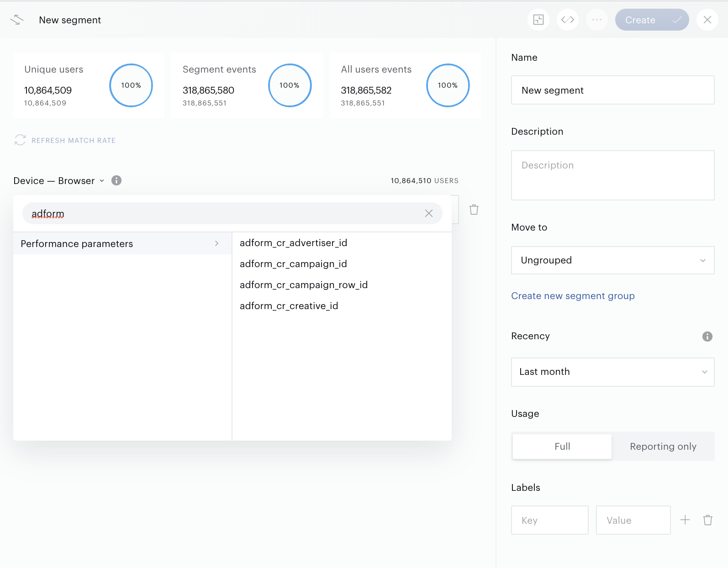
Task: Click the Segment events 100% progress circle
Action: click(290, 85)
